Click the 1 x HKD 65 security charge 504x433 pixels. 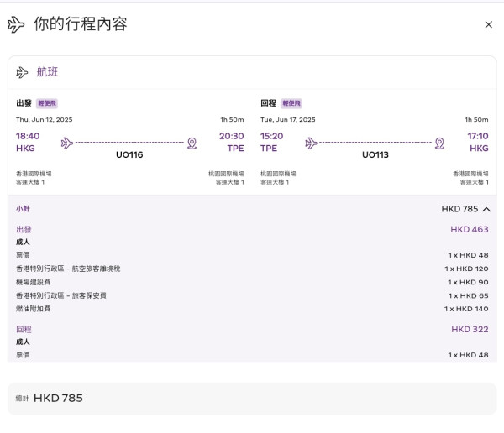click(469, 295)
